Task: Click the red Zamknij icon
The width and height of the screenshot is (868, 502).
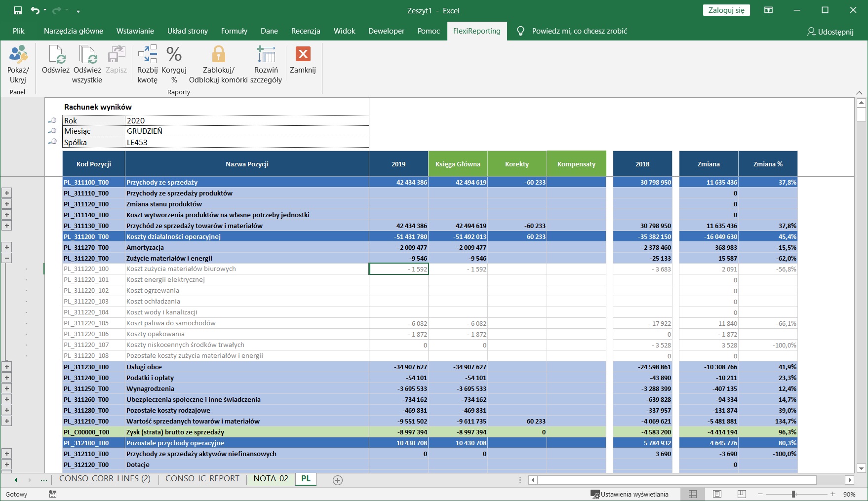Action: [x=303, y=55]
